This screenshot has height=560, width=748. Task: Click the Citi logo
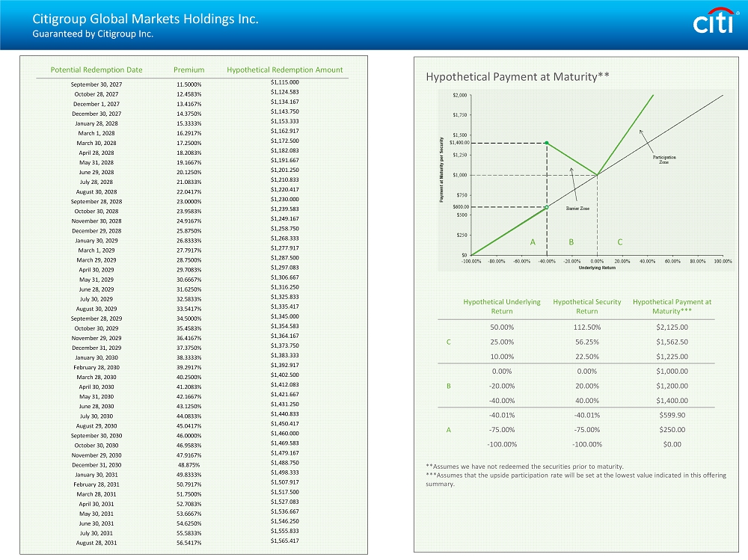[715, 22]
